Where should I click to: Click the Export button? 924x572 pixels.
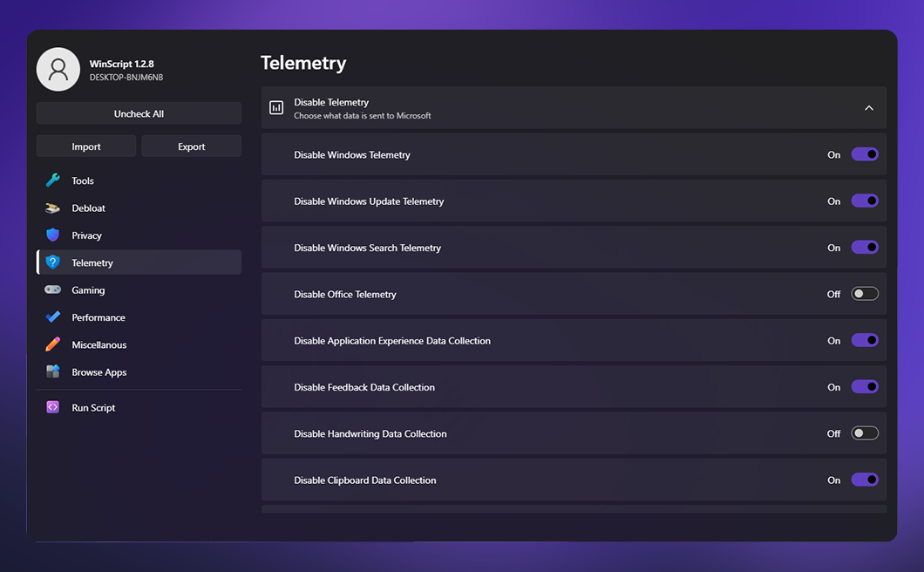(191, 146)
